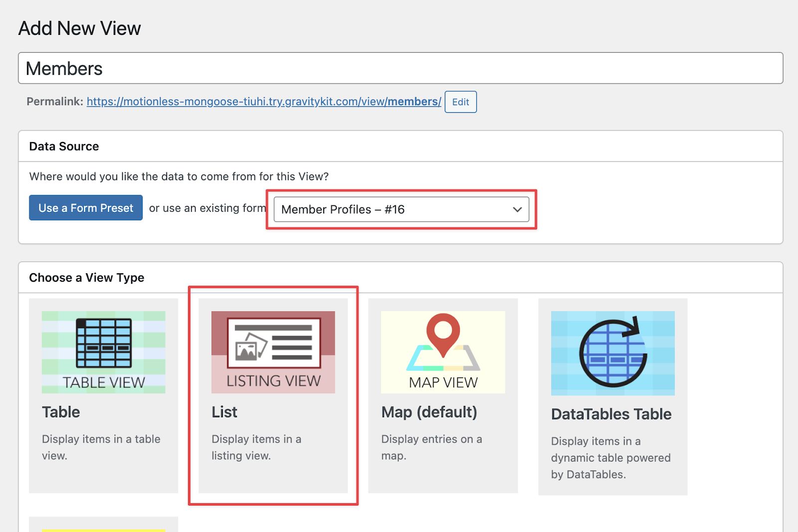This screenshot has height=532, width=798.
Task: Select the DataTables Table globe icon
Action: click(613, 353)
